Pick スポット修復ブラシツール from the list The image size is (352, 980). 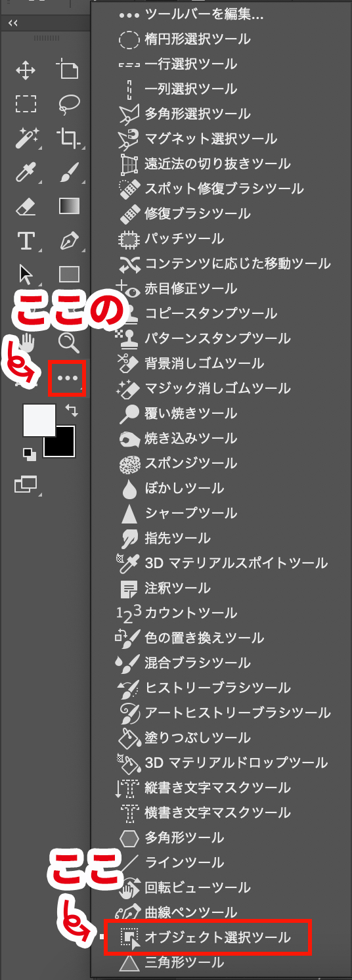(x=211, y=189)
